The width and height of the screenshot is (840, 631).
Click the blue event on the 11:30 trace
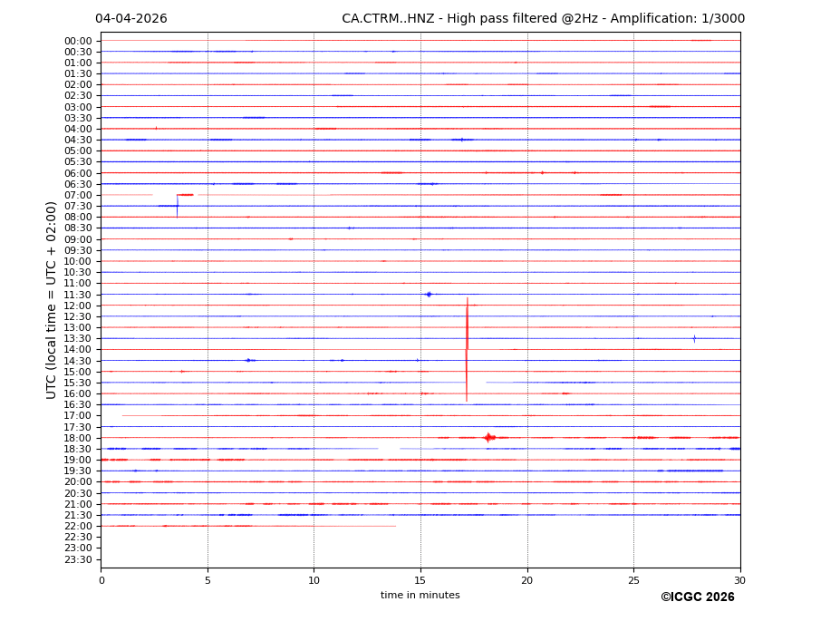coord(429,294)
